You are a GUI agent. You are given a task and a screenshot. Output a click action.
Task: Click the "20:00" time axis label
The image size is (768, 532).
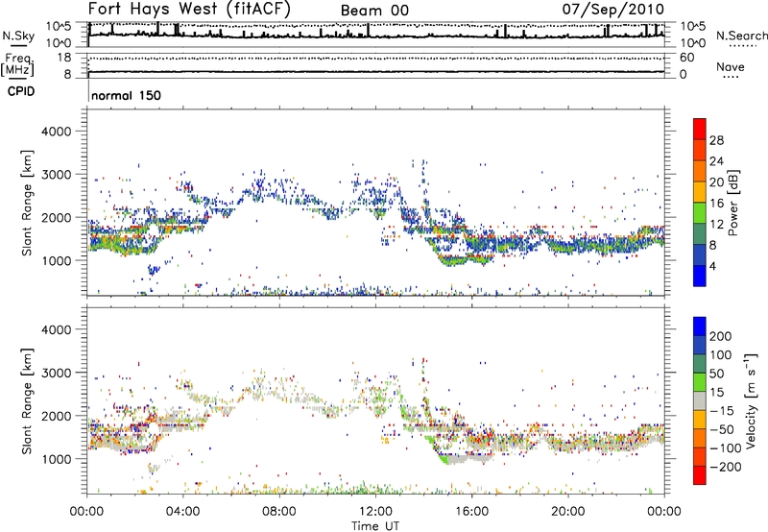[568, 512]
